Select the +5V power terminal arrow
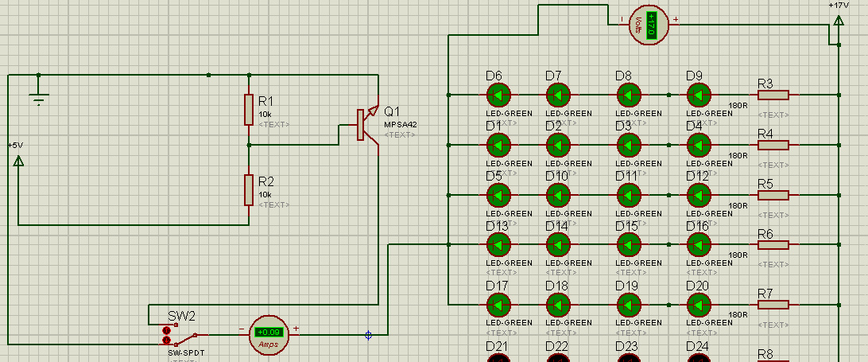 coord(18,161)
